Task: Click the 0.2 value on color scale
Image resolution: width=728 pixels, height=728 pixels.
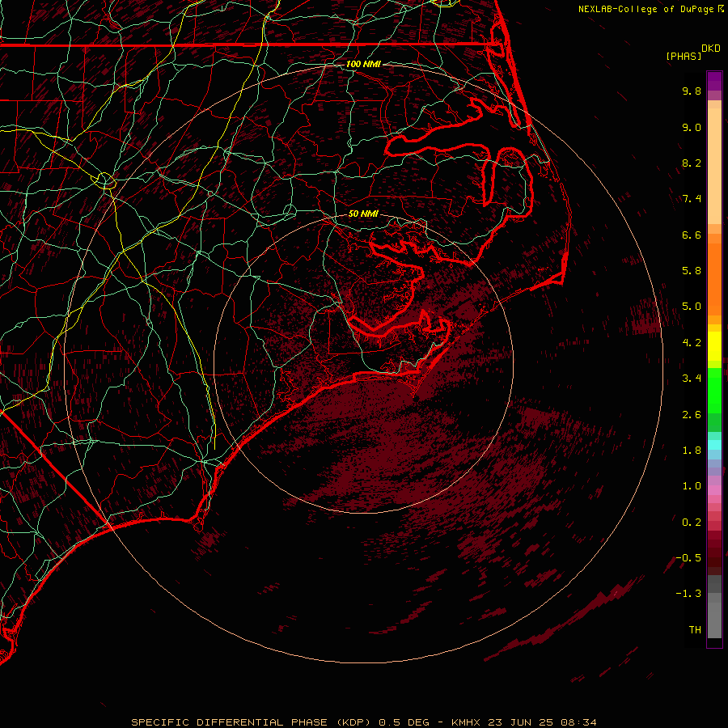Action: [692, 523]
